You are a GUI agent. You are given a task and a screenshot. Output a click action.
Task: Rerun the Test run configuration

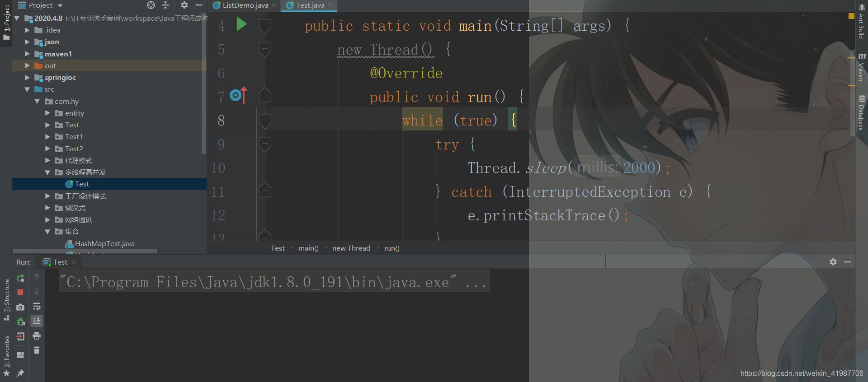point(20,278)
